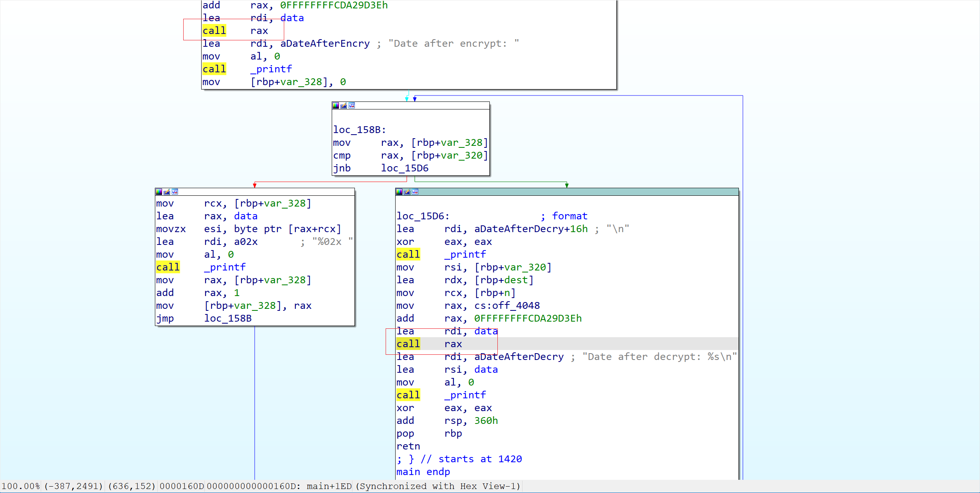The width and height of the screenshot is (980, 493).
Task: Set node color for the loc_15D6 block
Action: 399,192
